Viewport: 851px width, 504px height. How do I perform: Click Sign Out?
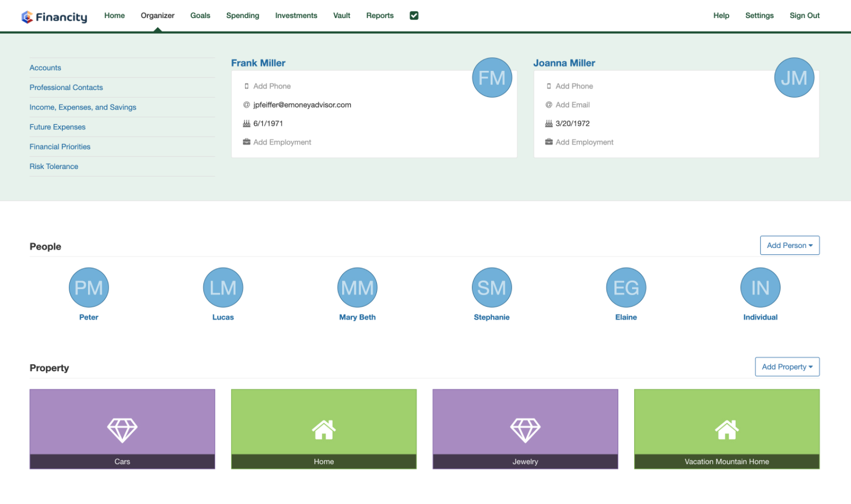(x=804, y=16)
